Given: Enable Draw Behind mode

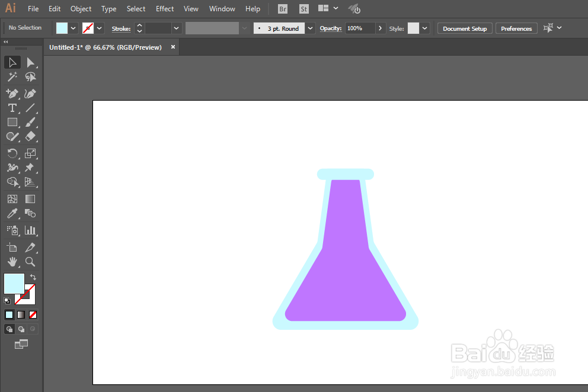Looking at the screenshot, I should [21, 329].
